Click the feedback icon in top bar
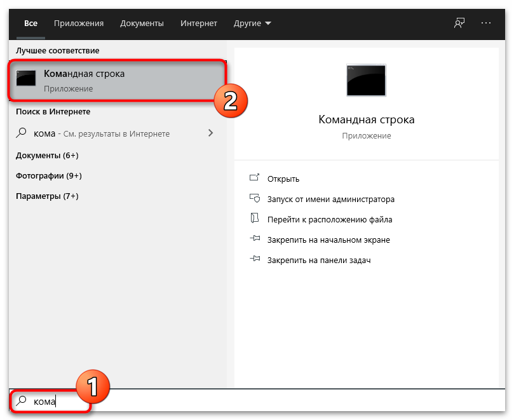 click(x=459, y=23)
